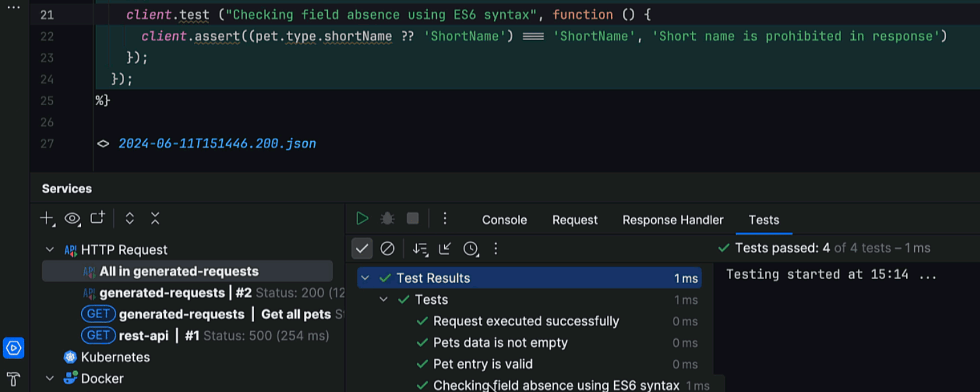Click the Add Service plus icon
Viewport: 980px width, 392px height.
tap(46, 219)
